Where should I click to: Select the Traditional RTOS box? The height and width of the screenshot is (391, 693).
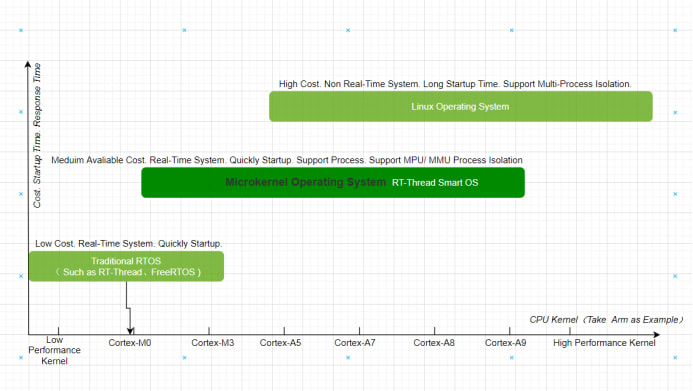(x=126, y=266)
